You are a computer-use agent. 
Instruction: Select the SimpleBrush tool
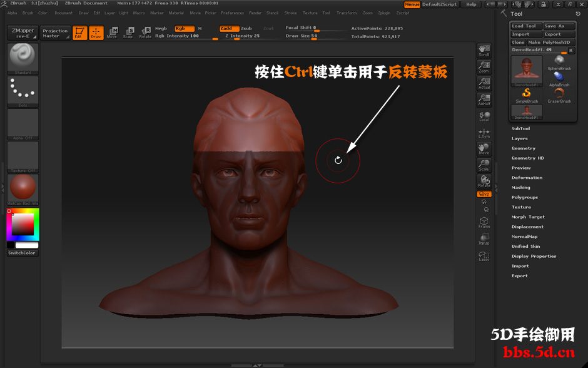(x=527, y=96)
